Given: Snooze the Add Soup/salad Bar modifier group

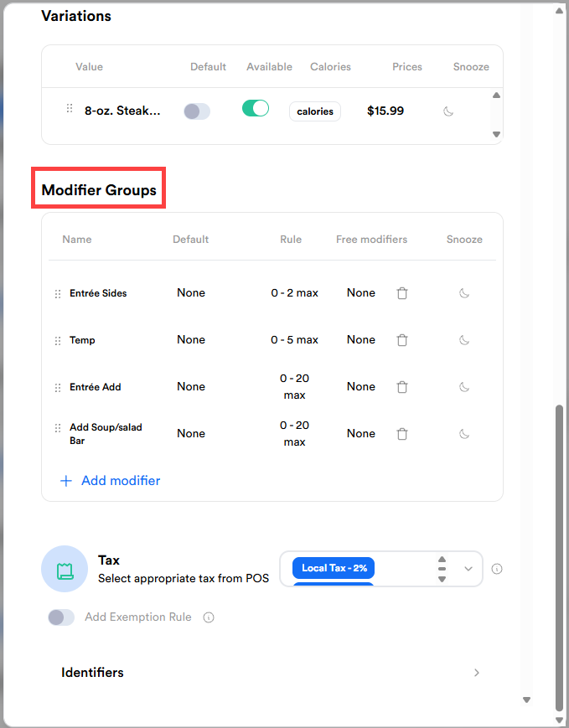Looking at the screenshot, I should (464, 434).
